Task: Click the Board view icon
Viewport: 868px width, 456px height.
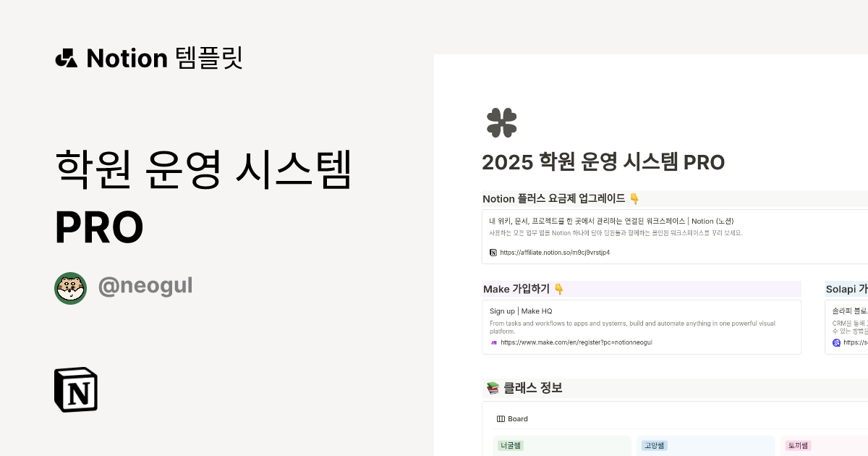Action: click(501, 419)
